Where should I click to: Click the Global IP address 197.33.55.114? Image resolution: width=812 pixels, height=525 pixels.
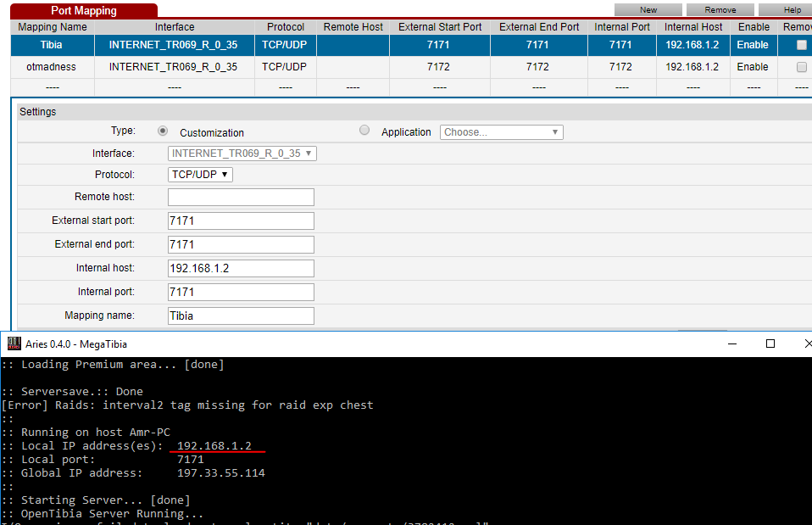click(221, 472)
